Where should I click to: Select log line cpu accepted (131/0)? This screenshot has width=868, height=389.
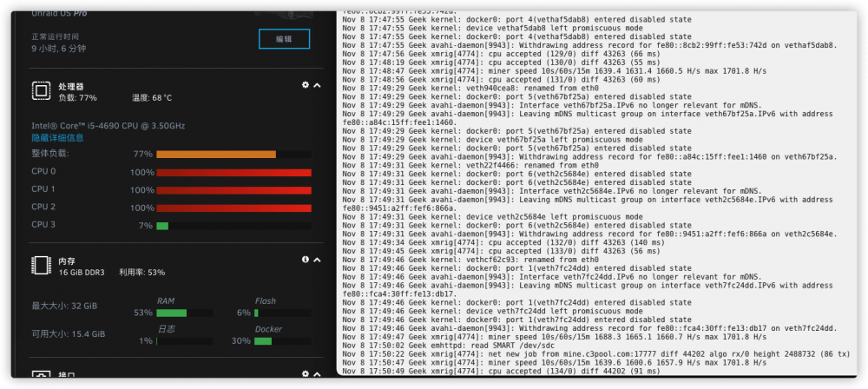tap(501, 79)
